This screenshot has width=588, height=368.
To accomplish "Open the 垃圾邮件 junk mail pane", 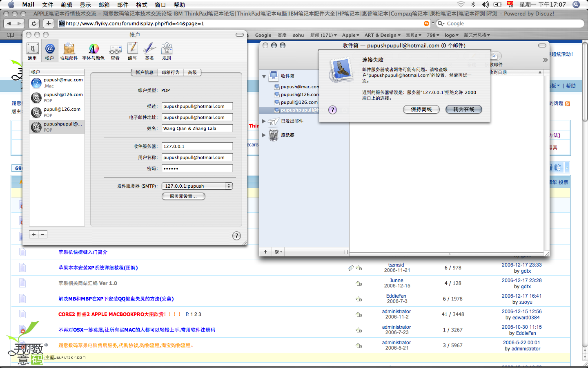I will click(x=69, y=51).
